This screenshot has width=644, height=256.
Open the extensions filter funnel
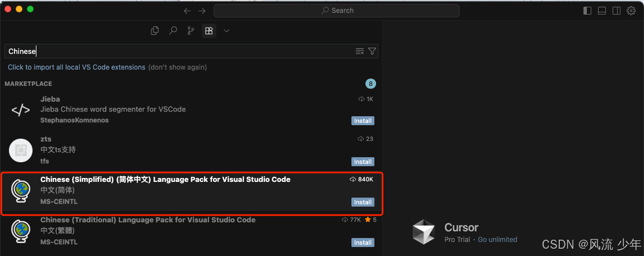[x=372, y=51]
